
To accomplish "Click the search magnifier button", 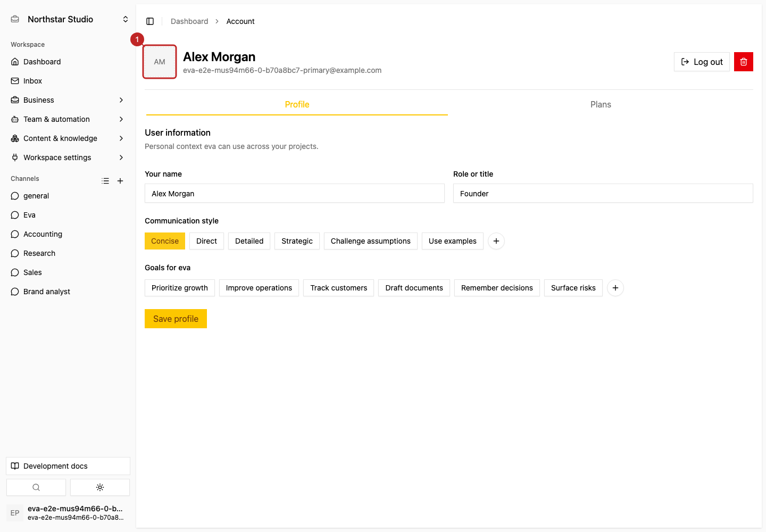I will click(x=36, y=487).
